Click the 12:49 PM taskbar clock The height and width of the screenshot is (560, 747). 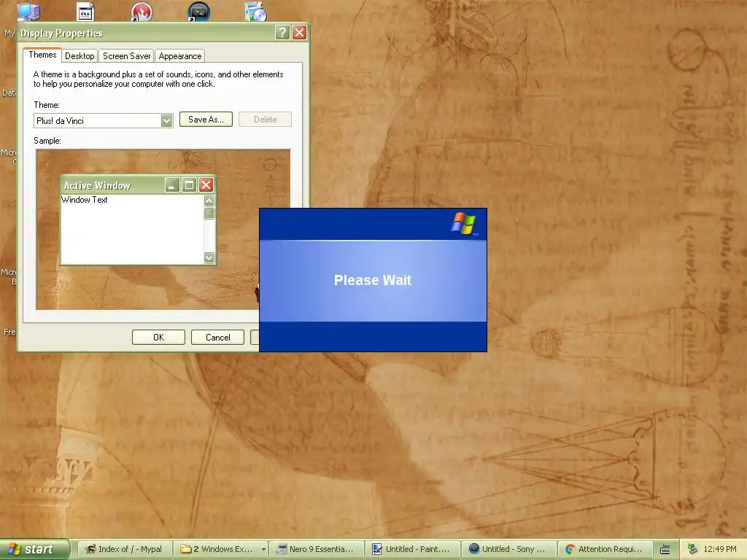pos(720,549)
